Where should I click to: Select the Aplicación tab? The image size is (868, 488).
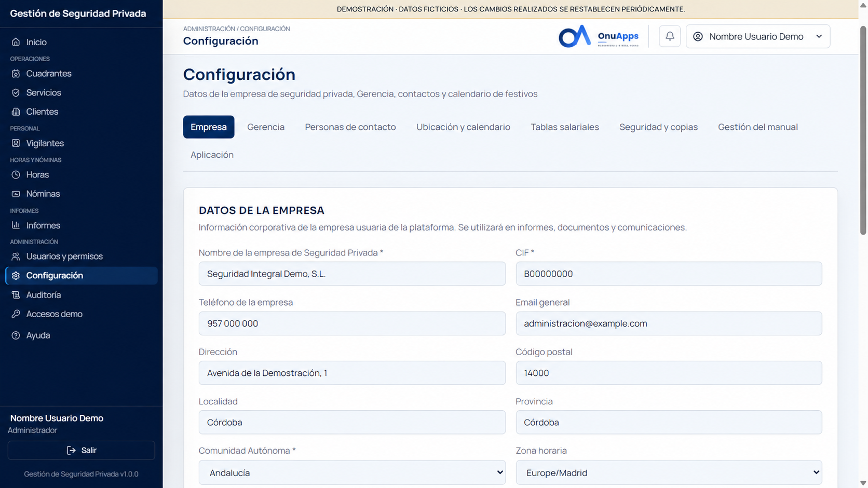[x=212, y=155]
